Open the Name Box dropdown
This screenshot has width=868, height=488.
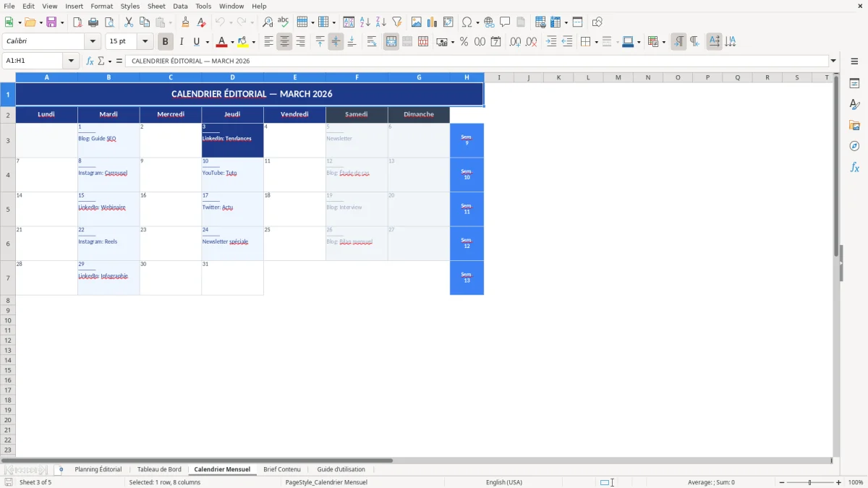(71, 61)
